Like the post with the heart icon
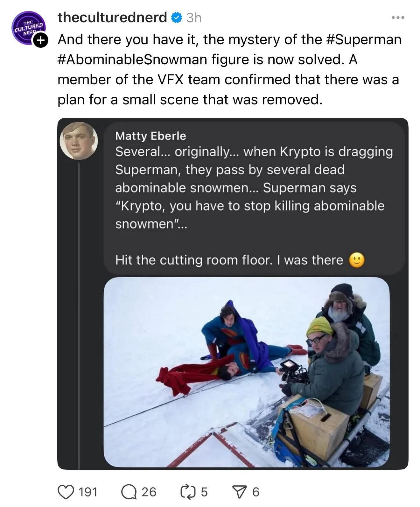The width and height of the screenshot is (420, 507). tap(65, 492)
